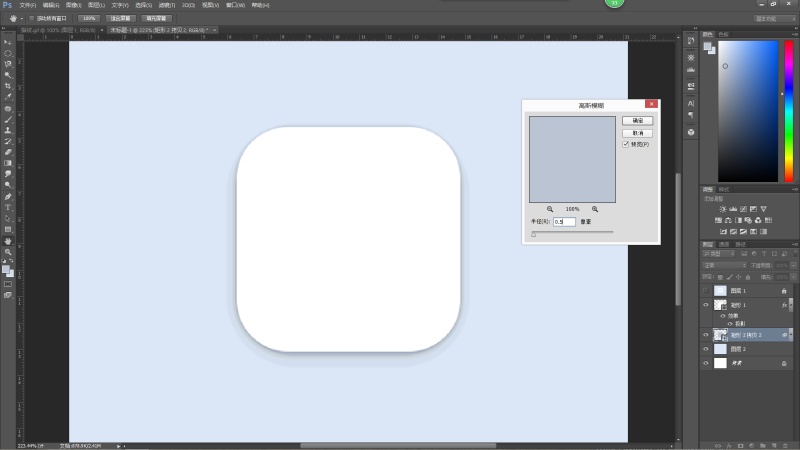This screenshot has height=450, width=800.
Task: Click the 适合屏幕 Fit Screen button
Action: 120,18
